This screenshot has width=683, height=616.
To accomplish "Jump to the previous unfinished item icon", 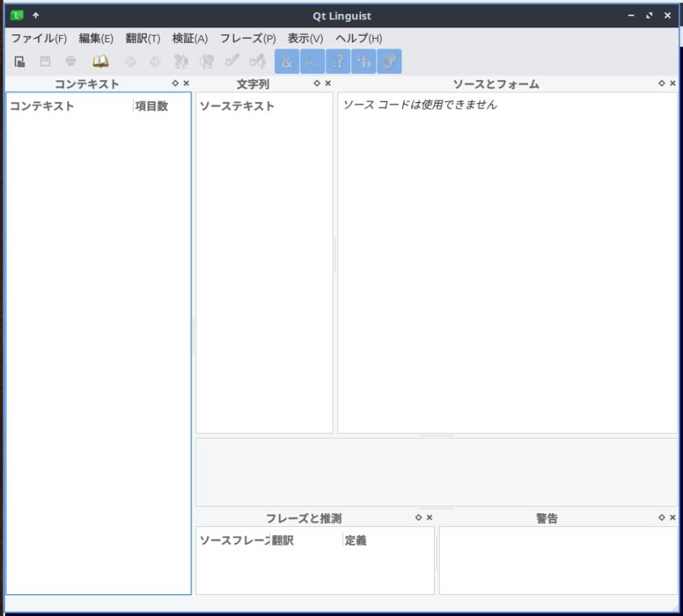I will (181, 62).
